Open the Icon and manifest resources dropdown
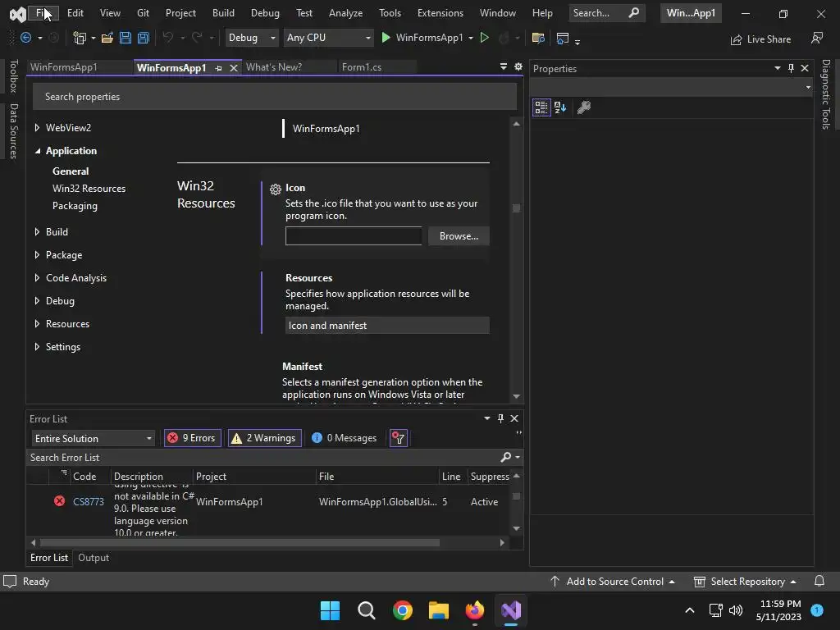The image size is (840, 630). pos(387,325)
